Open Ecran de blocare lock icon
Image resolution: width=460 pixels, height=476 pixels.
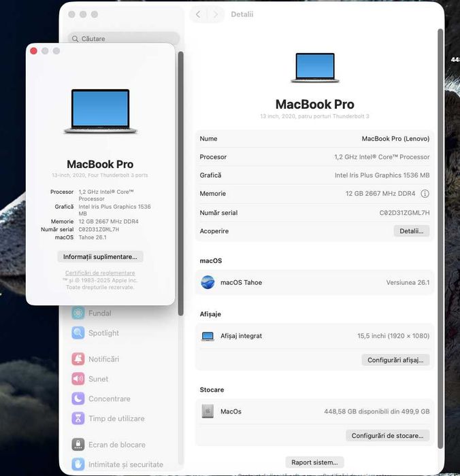coord(78,445)
